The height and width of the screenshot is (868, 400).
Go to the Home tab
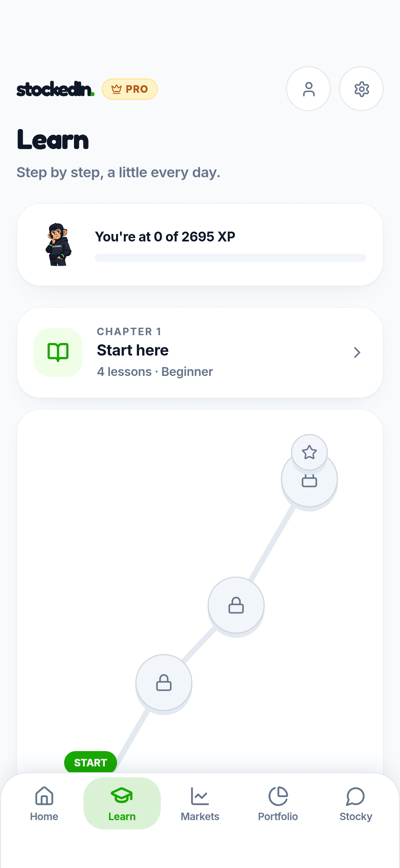44,803
